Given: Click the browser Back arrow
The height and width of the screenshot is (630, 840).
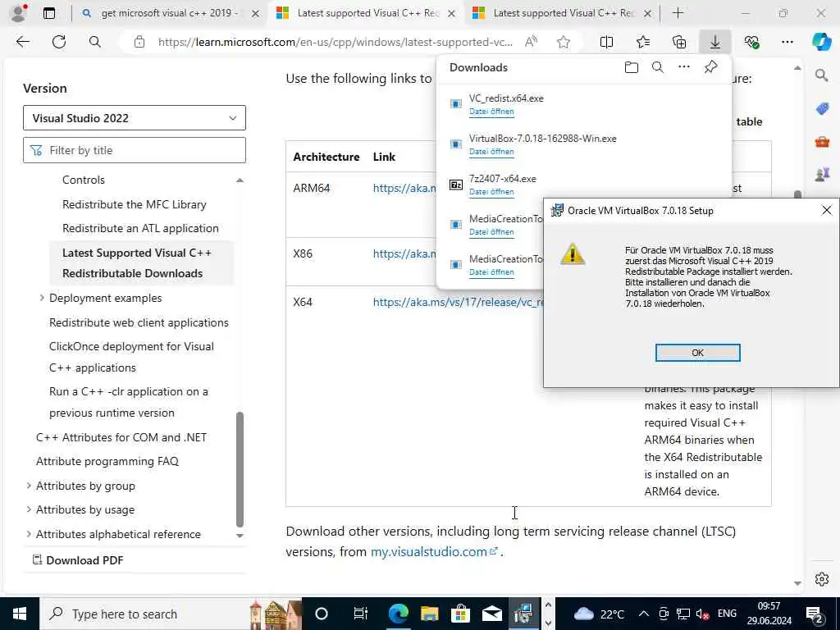Looking at the screenshot, I should (x=22, y=42).
